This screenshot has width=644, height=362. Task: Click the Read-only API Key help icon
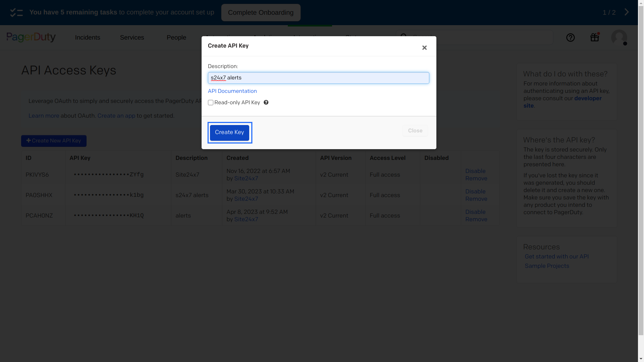(266, 103)
